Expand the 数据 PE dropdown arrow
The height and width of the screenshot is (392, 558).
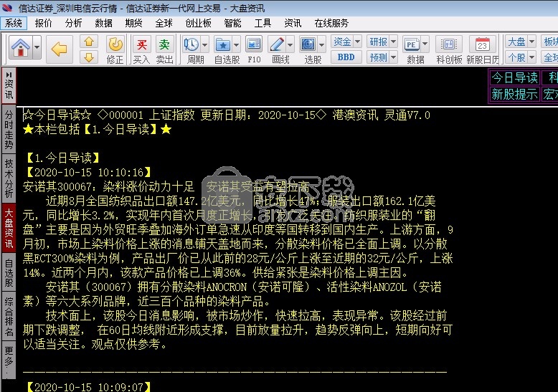425,45
